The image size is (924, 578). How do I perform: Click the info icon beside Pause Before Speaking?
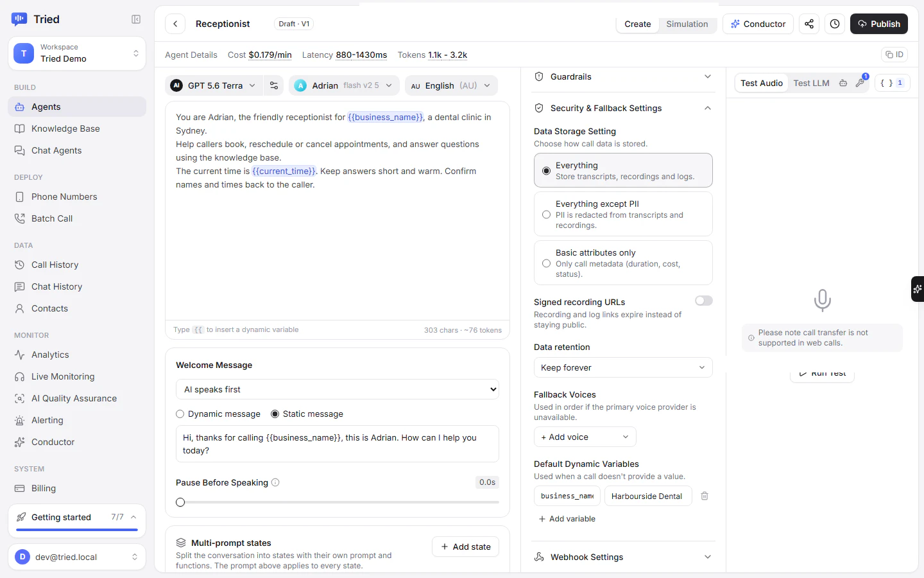(x=275, y=482)
